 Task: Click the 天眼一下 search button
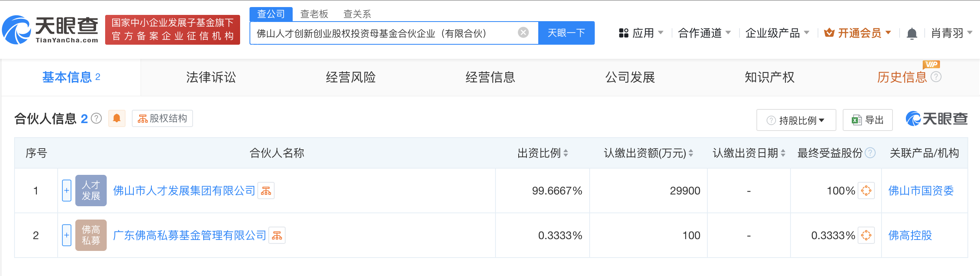[567, 33]
